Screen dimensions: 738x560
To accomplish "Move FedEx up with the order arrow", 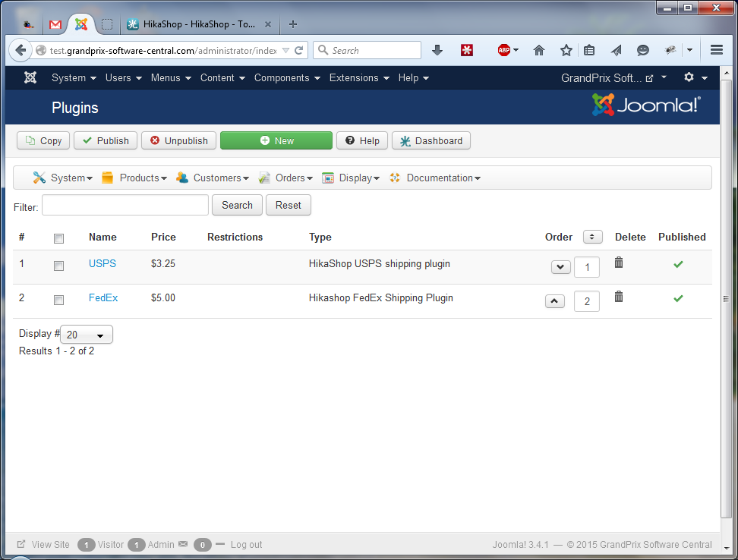I will click(x=554, y=301).
